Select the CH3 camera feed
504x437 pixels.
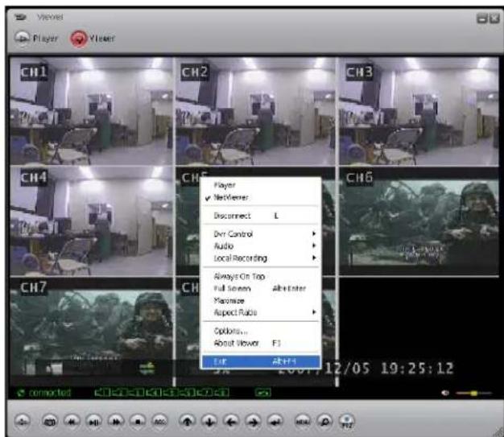419,111
